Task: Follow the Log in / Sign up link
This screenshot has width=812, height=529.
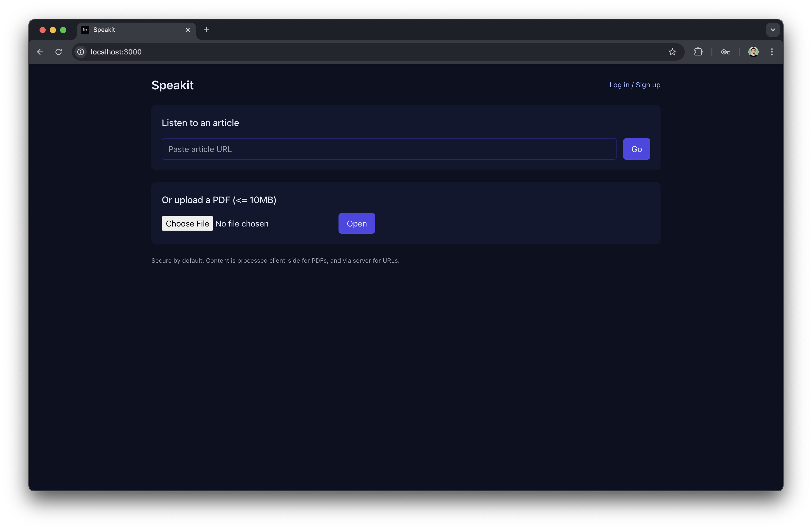Action: 635,85
